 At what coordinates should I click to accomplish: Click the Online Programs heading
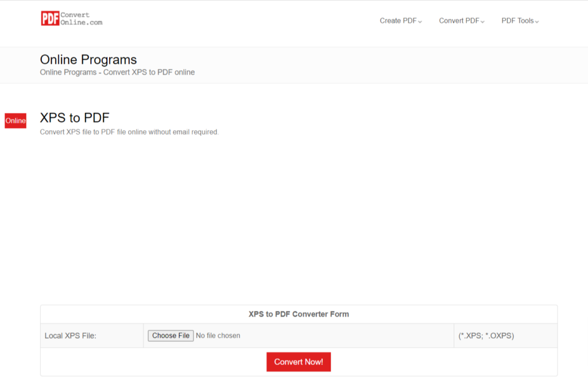[x=88, y=60]
